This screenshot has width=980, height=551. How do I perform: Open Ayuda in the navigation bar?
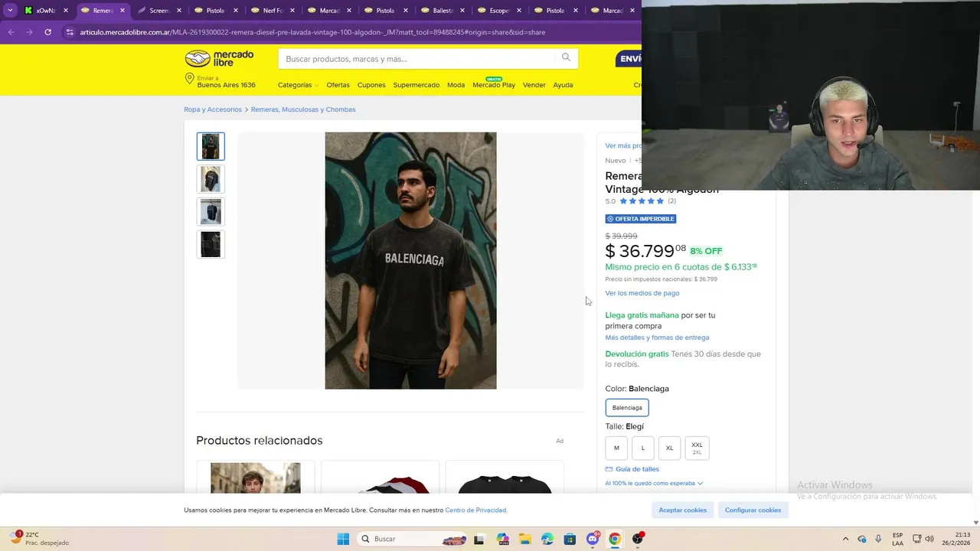pos(563,85)
